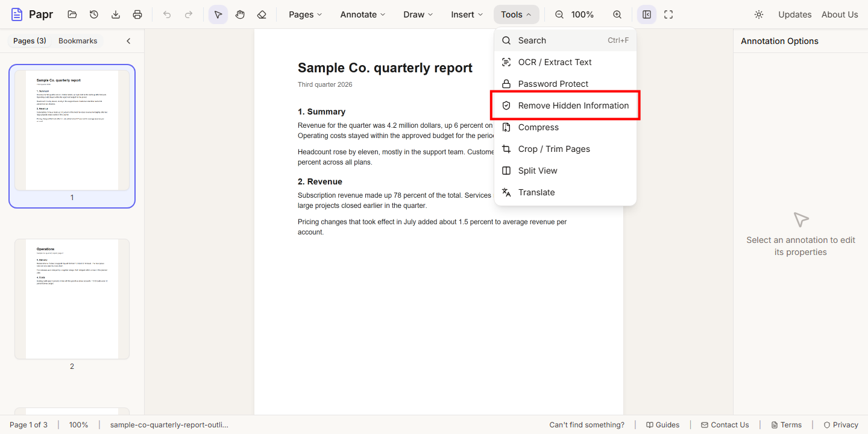Screen dimensions: 868x434
Task: Enter fullscreen mode
Action: pos(668,14)
